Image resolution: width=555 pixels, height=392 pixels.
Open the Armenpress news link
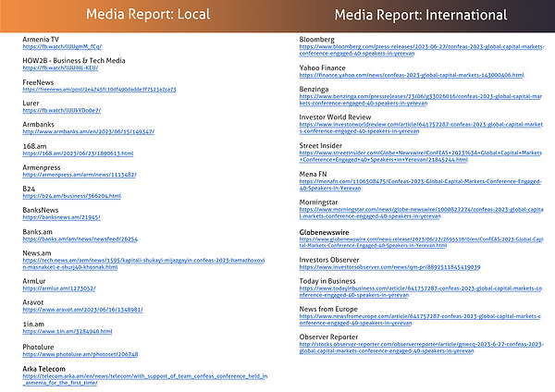coord(80,175)
